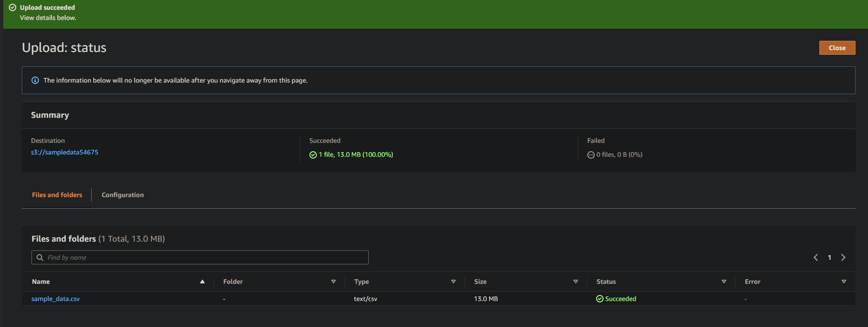Image resolution: width=868 pixels, height=327 pixels.
Task: Click the Name column header
Action: pyautogui.click(x=41, y=282)
